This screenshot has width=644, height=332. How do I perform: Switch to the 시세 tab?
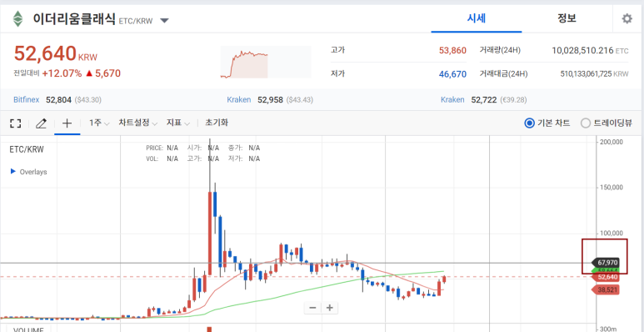click(477, 19)
